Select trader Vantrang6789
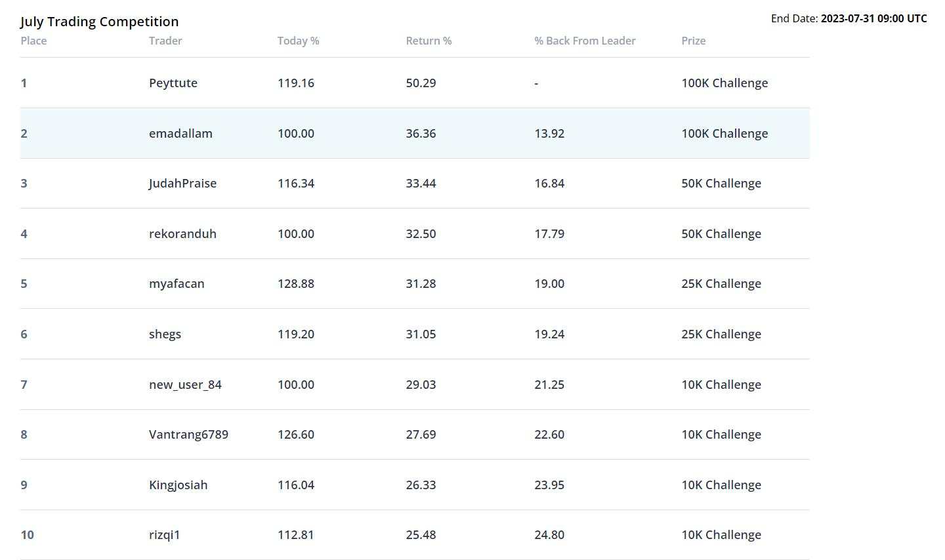Screen dimensions: 945x560 pos(188,434)
